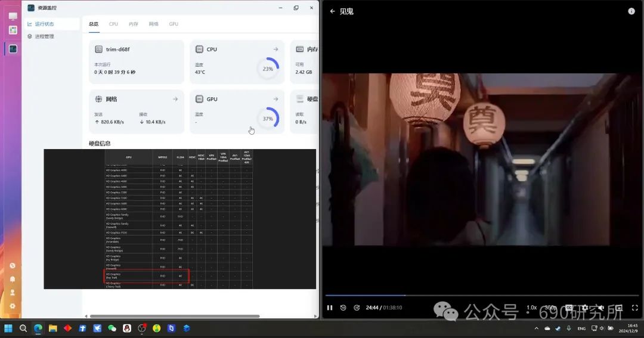Open the desktop icon in left dock
The width and height of the screenshot is (644, 338).
pyautogui.click(x=13, y=16)
